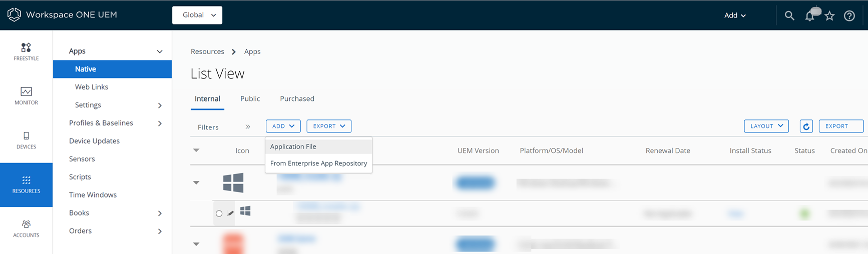Select Native in the sidebar
This screenshot has width=868, height=254.
tap(112, 69)
